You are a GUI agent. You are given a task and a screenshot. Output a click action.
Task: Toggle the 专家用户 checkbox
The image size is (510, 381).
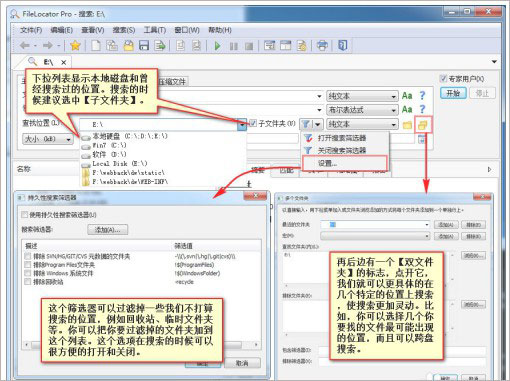point(443,79)
